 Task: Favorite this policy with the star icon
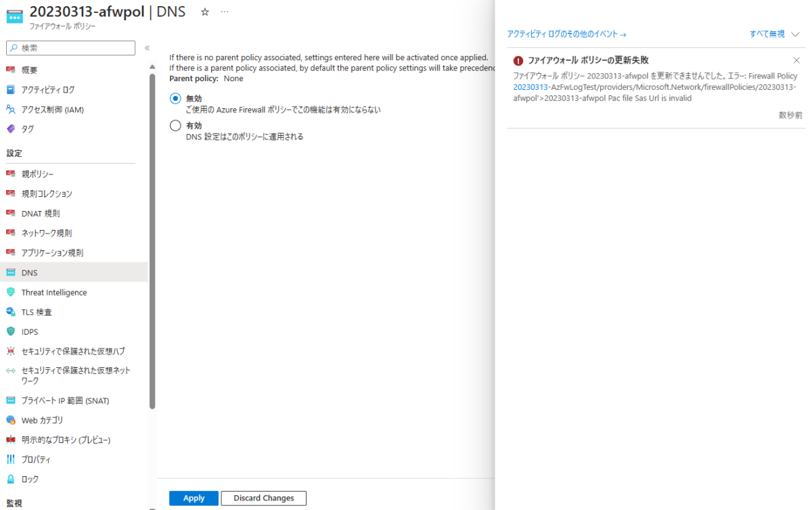click(205, 12)
